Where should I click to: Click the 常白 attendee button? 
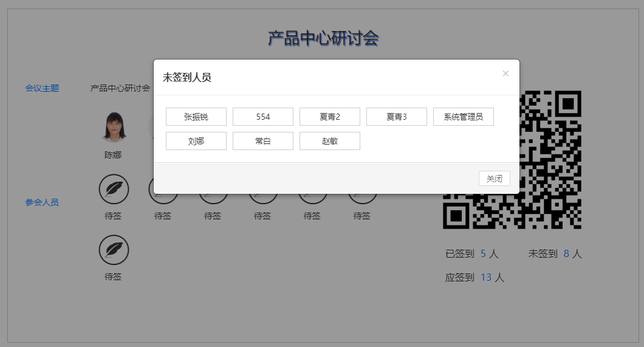coord(263,141)
